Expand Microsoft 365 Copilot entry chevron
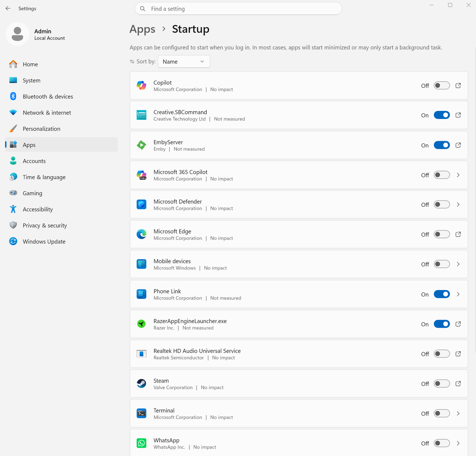 coord(458,175)
